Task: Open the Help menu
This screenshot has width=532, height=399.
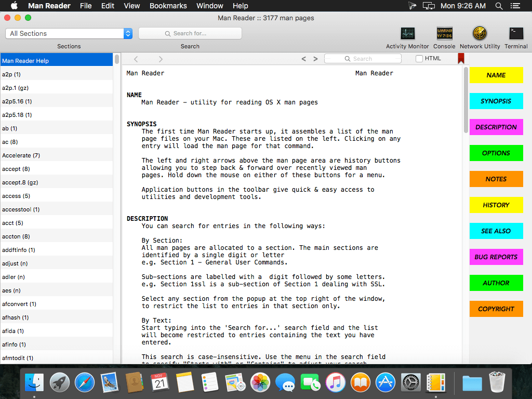Action: coord(240,6)
